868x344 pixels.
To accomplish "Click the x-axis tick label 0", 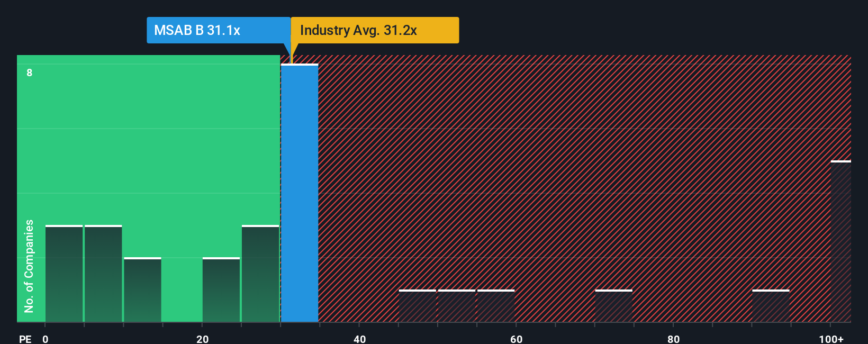I will click(x=46, y=339).
